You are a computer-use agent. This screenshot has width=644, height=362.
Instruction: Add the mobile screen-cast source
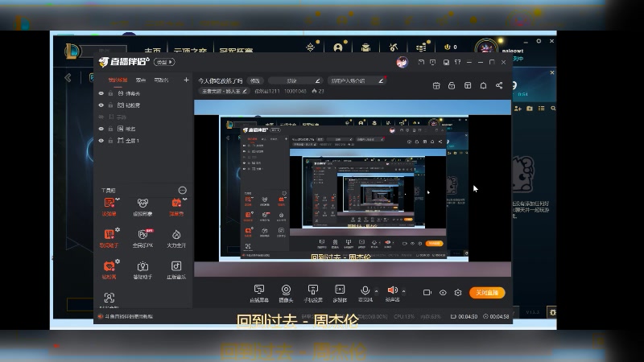[x=313, y=293]
